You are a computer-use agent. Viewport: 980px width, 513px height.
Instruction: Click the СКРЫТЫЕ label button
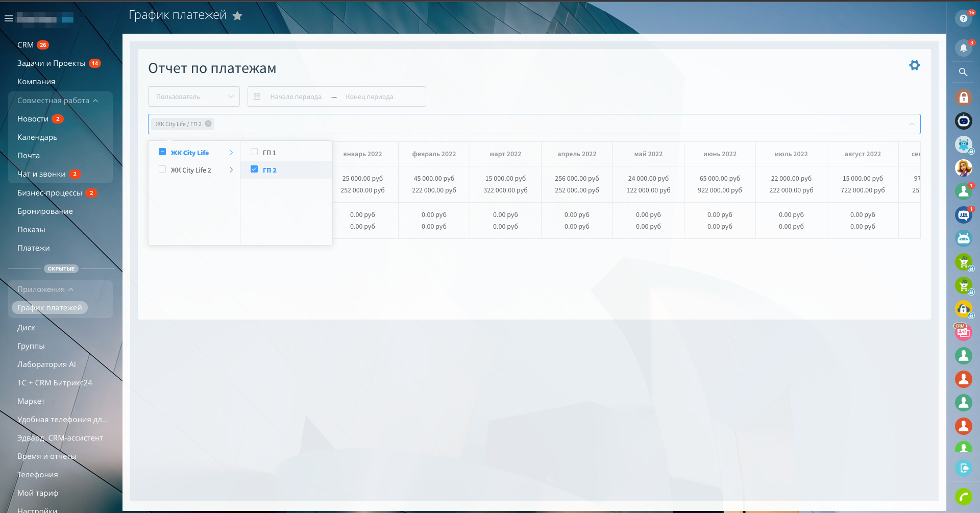tap(61, 268)
